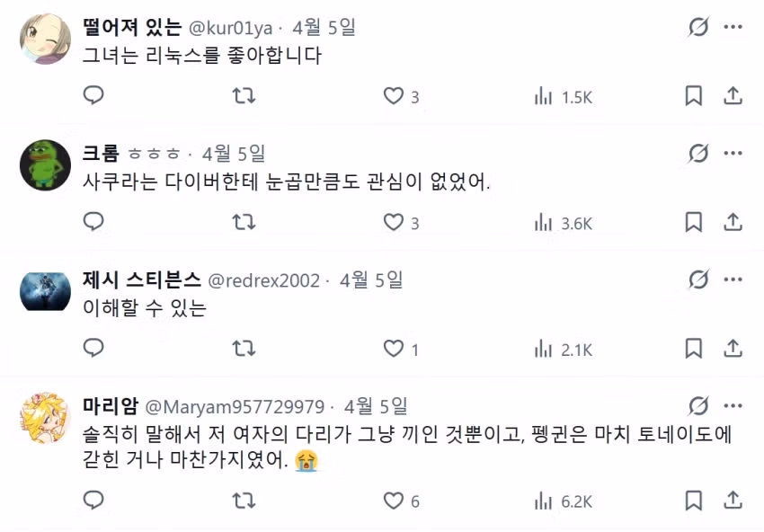View analytics showing 3.6K views on 크롬's tweet
The image size is (764, 532).
[550, 220]
